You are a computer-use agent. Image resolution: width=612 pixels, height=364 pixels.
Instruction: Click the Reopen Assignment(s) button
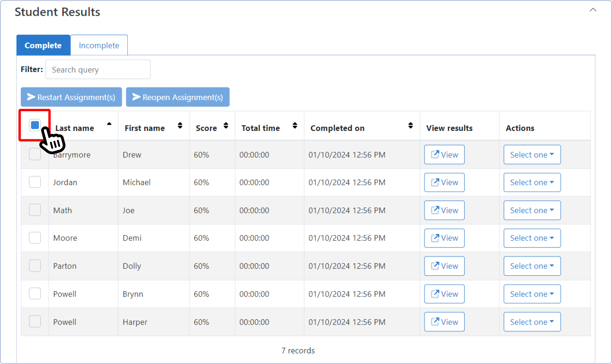point(177,97)
